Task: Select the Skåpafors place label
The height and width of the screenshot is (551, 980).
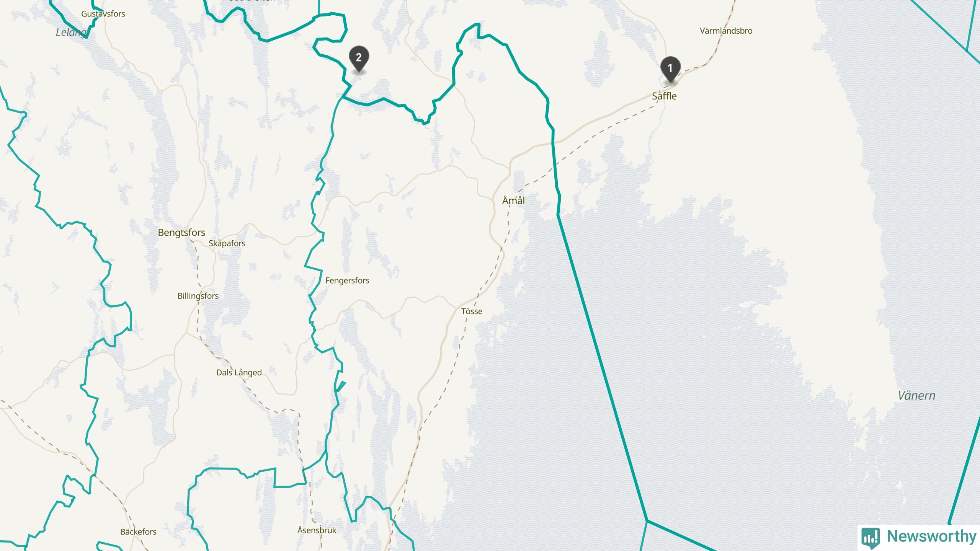Action: [227, 243]
